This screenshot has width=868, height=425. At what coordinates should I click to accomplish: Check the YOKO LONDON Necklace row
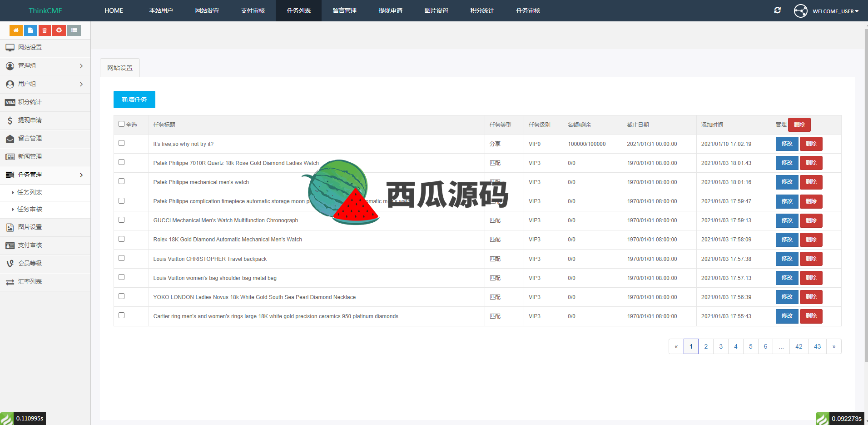[121, 296]
